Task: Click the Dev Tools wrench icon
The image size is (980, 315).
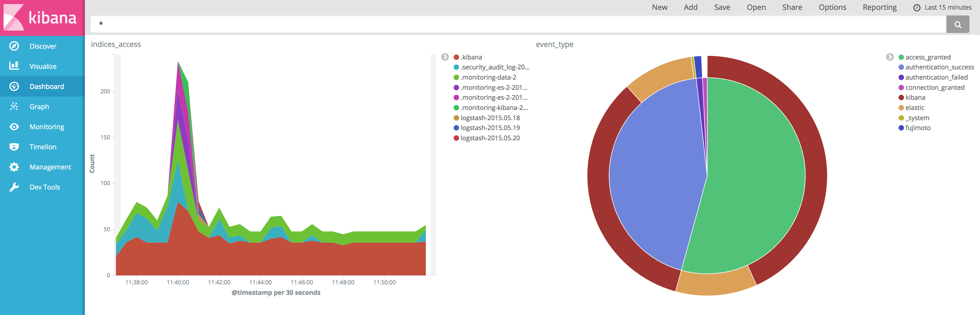Action: (x=14, y=187)
